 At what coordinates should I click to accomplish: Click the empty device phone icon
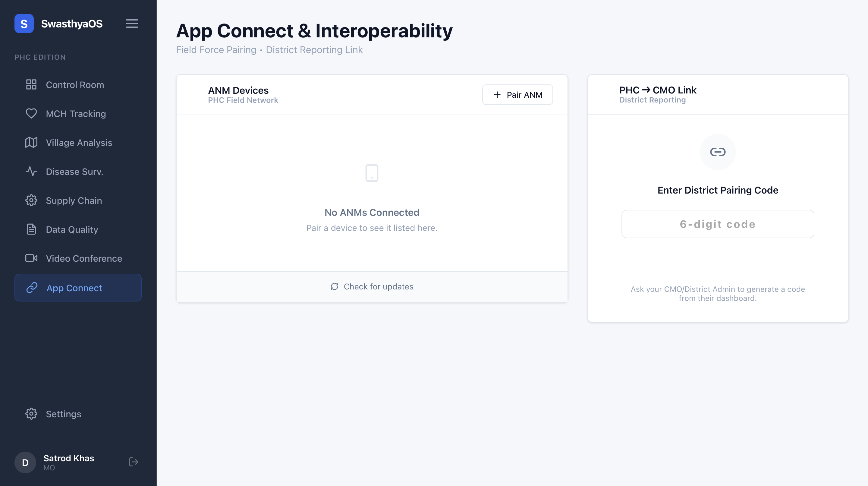click(372, 173)
